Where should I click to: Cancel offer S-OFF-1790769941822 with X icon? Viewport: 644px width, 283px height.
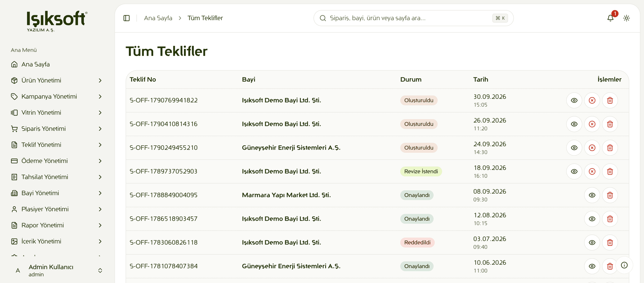[x=592, y=101]
